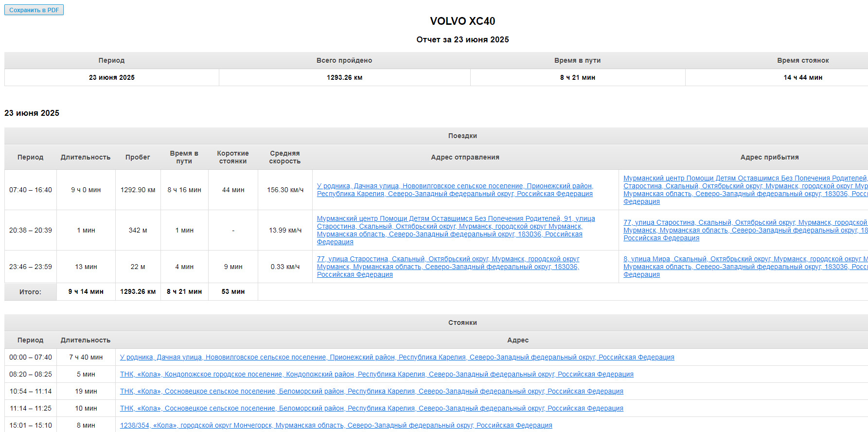Select mileage cell 342 м

coord(138,230)
